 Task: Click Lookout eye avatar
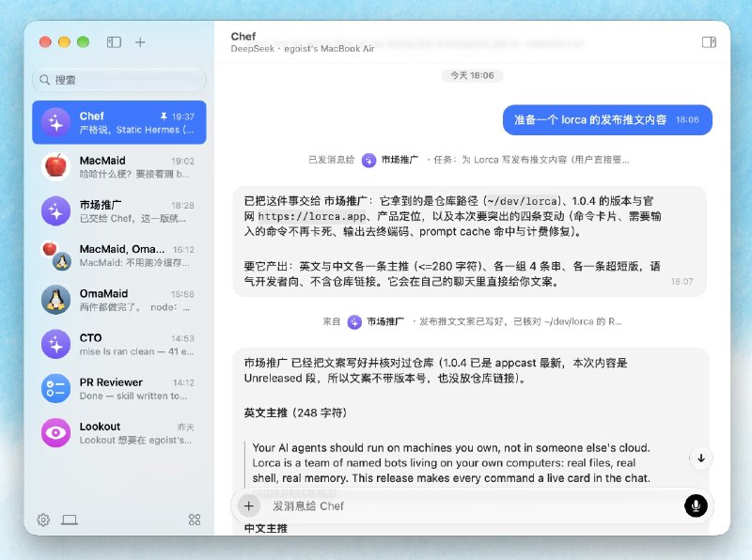(55, 433)
